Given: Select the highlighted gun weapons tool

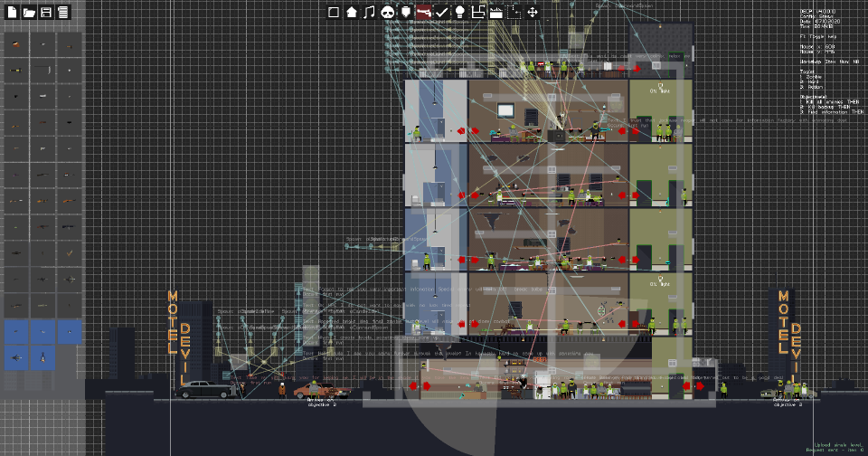Looking at the screenshot, I should 423,12.
